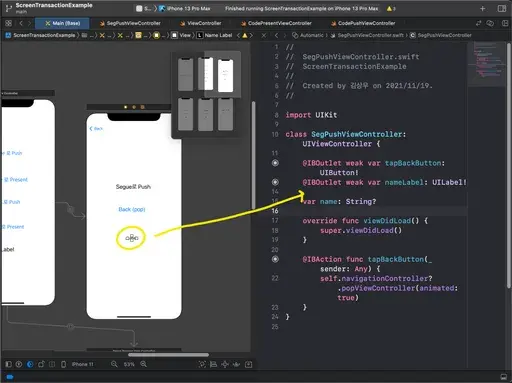Open the Add New Constraints icon
The width and height of the screenshot is (512, 383).
point(225,364)
